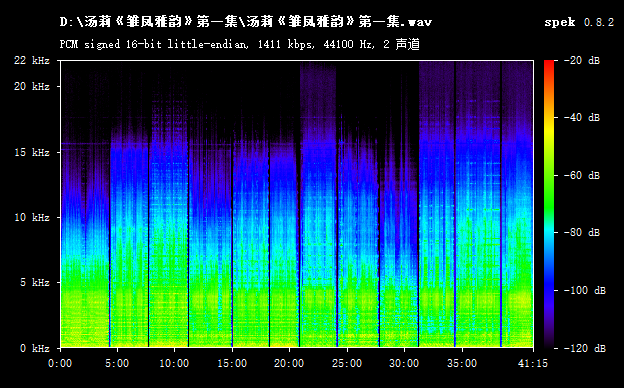Click the 15:00 time axis label
Viewport: 624px width, 388px height.
[x=232, y=363]
